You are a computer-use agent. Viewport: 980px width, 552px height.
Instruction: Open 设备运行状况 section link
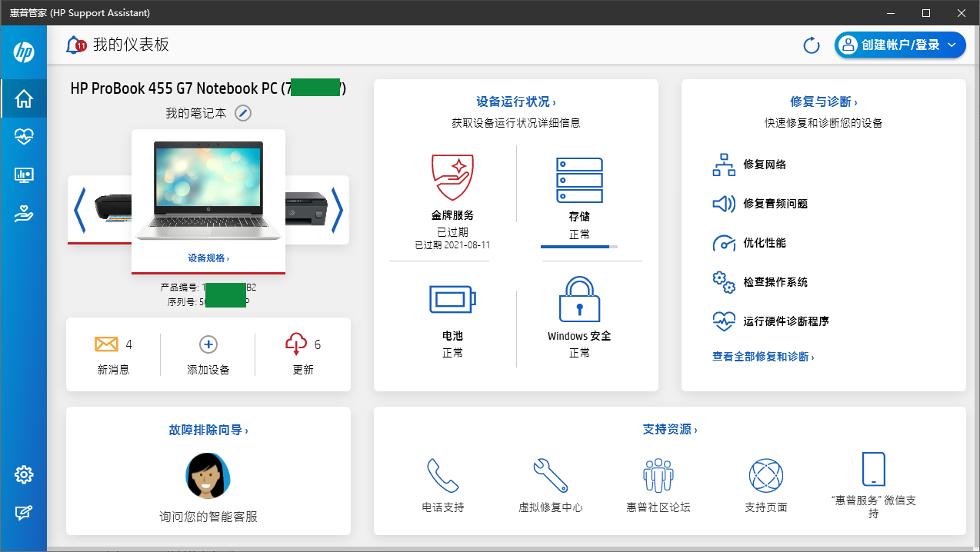pos(515,101)
